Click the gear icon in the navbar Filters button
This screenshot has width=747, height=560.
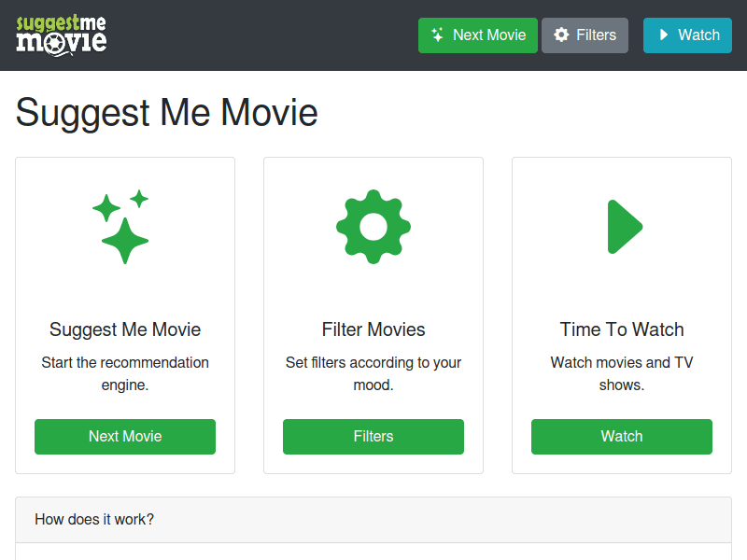coord(560,35)
